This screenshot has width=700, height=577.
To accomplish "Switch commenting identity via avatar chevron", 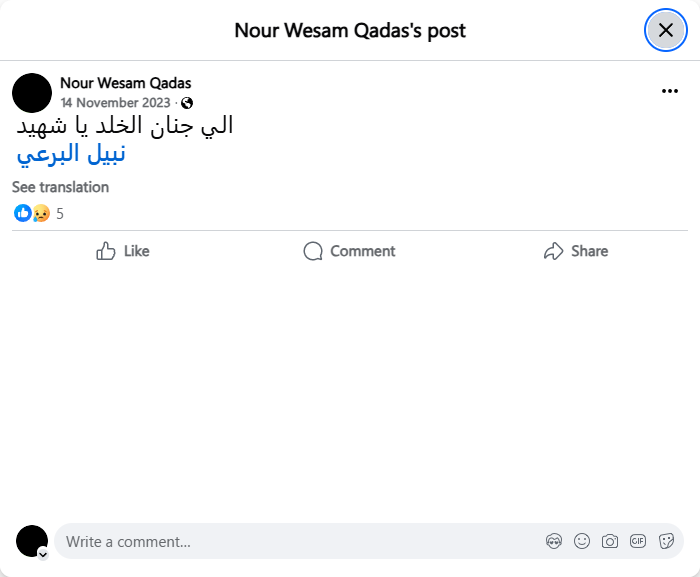I will [43, 553].
